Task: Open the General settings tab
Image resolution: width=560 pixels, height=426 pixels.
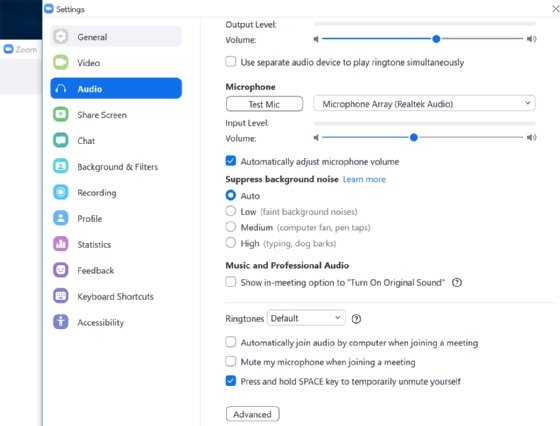Action: pos(116,36)
